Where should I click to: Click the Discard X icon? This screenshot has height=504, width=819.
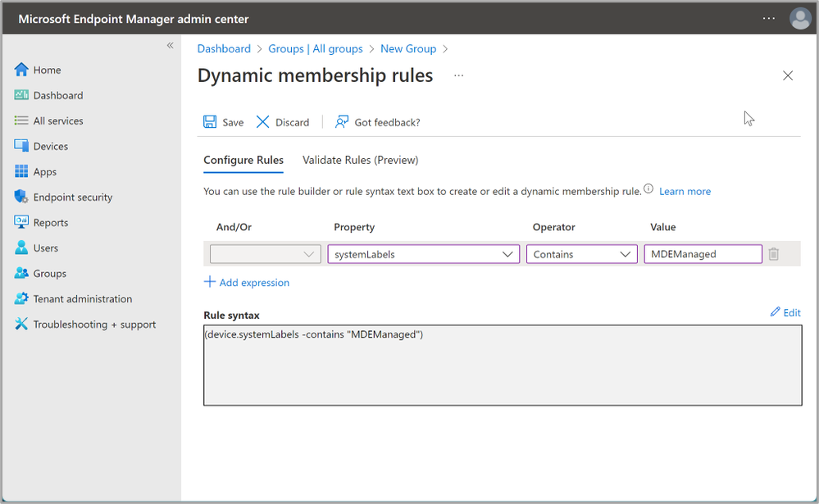coord(262,121)
